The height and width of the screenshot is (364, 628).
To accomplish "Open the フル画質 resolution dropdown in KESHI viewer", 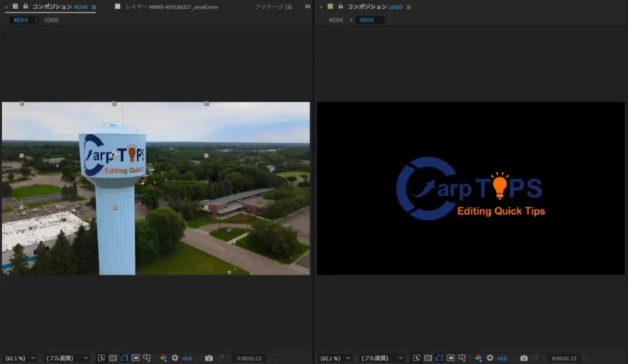I will point(66,358).
